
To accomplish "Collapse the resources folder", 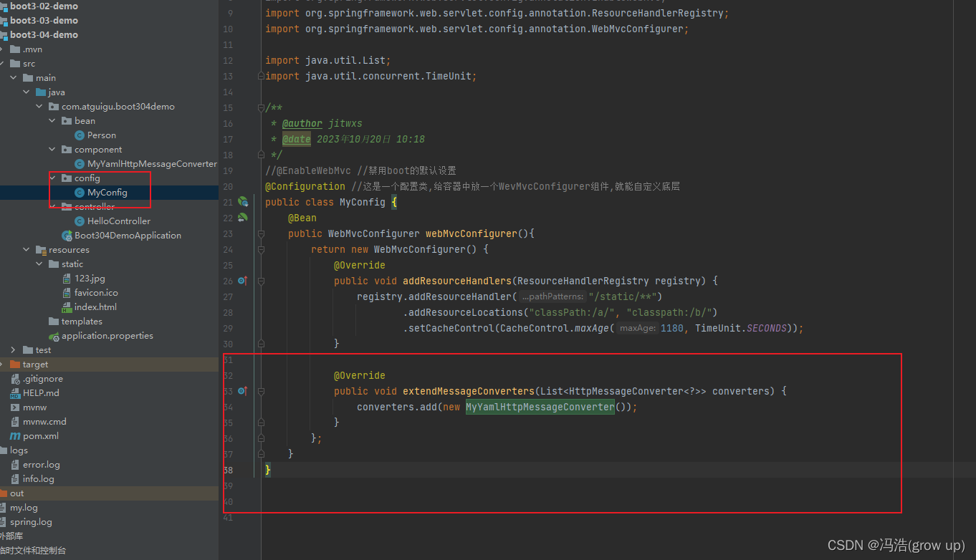I will pos(27,250).
